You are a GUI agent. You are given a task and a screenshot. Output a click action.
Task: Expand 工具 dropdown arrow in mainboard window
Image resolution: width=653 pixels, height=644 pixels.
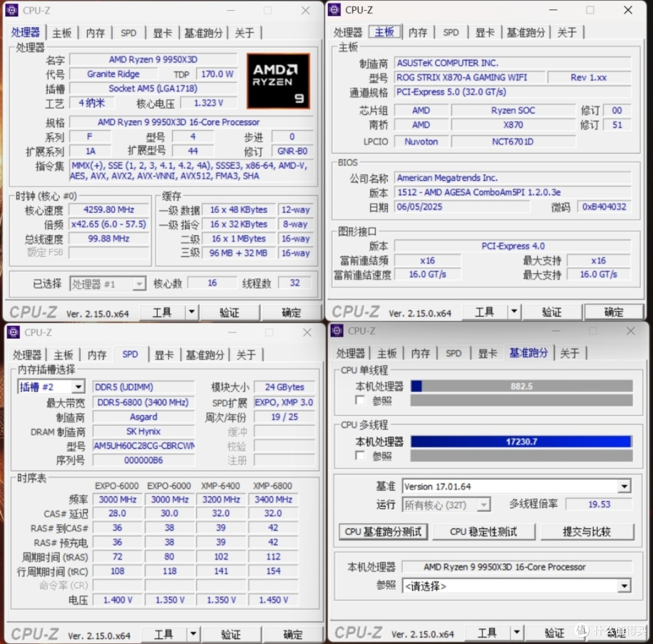(514, 311)
